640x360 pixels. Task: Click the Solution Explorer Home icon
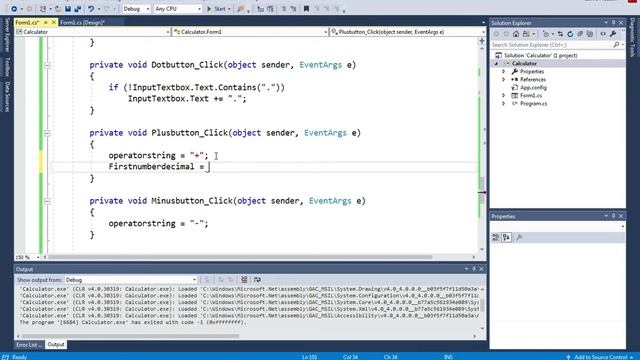pos(516,34)
